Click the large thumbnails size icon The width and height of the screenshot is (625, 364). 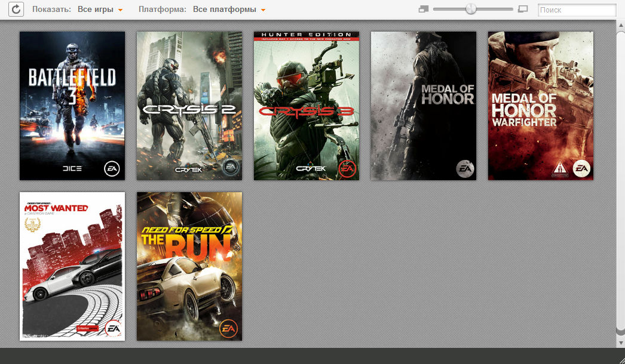point(523,9)
